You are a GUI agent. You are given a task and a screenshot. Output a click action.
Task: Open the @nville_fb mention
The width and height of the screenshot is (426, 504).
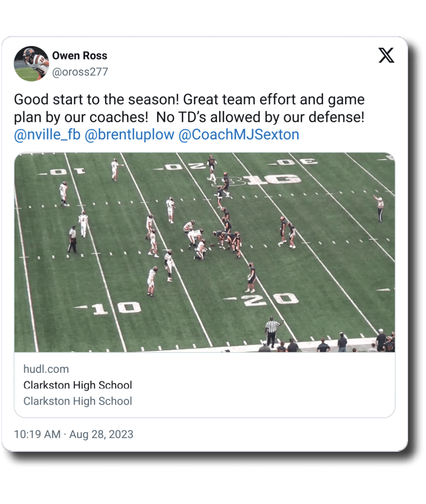pos(47,135)
